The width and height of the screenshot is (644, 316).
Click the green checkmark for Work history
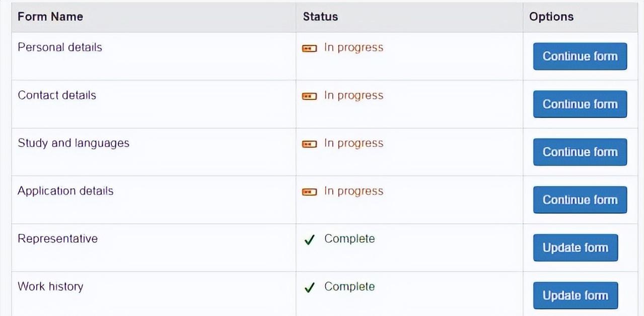point(309,288)
